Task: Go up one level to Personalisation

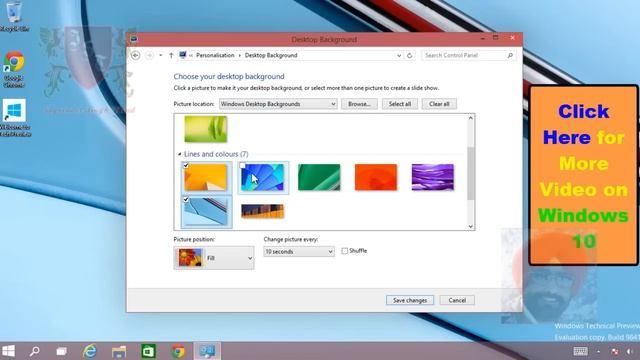Action: pos(171,55)
